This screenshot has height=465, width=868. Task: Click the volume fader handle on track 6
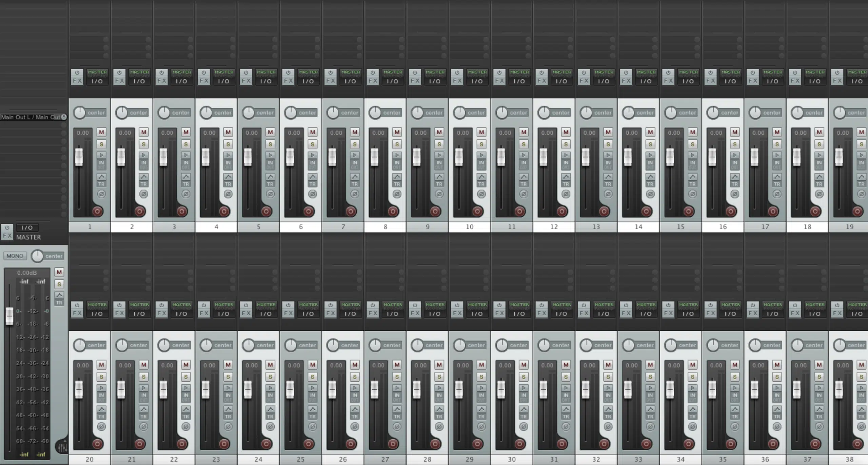pos(290,157)
